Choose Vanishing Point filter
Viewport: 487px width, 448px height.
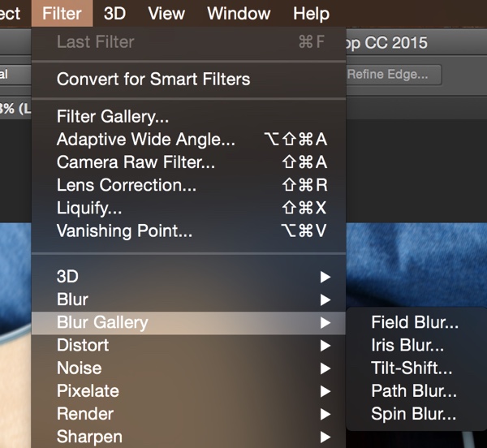(125, 230)
